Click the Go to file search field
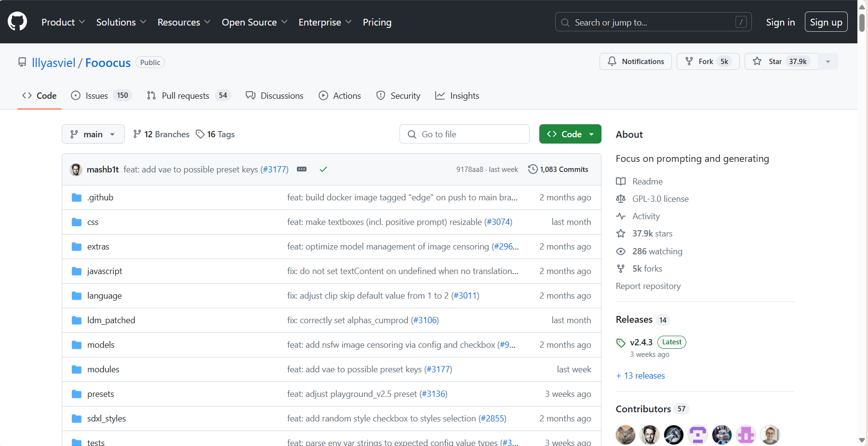Image resolution: width=868 pixels, height=446 pixels. tap(465, 134)
